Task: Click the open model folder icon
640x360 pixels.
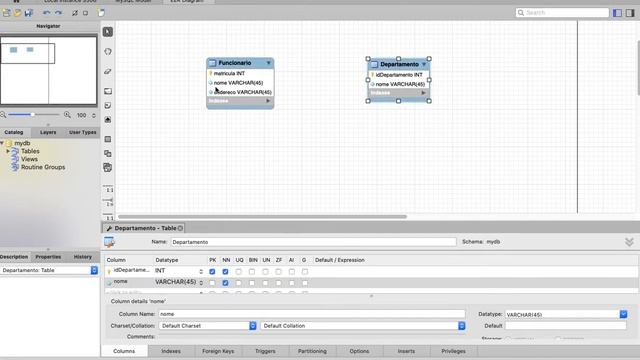Action: (x=18, y=13)
